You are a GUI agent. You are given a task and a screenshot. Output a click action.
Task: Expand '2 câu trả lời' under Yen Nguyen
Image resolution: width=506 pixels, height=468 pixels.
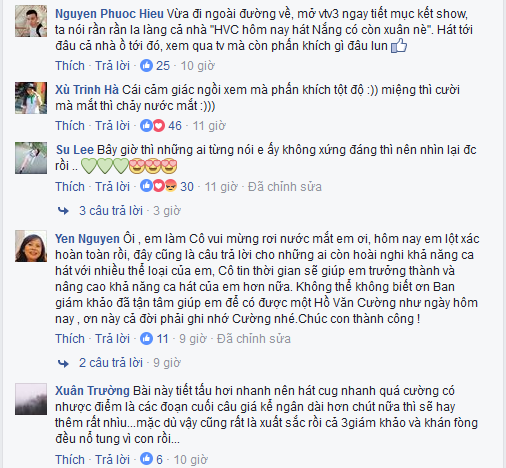coord(111,363)
